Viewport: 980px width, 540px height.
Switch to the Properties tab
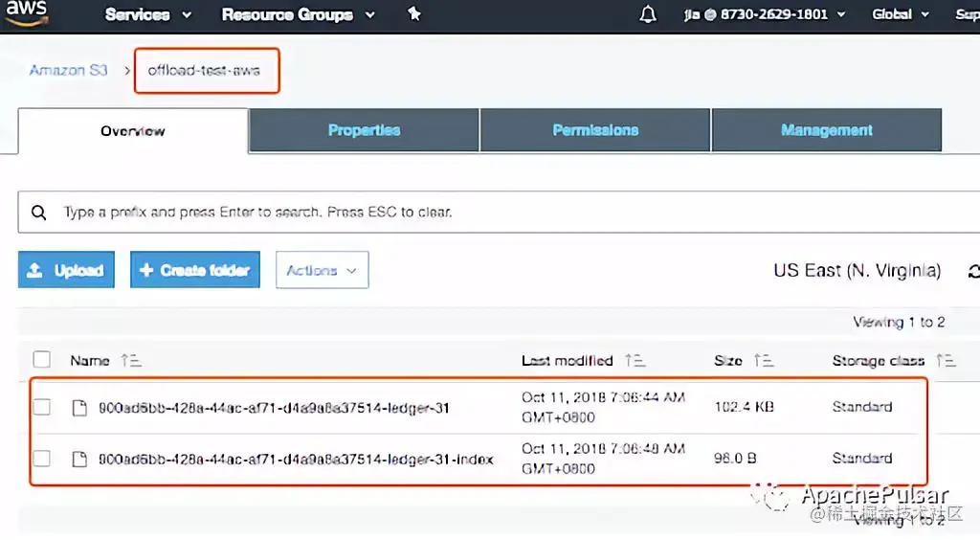364,130
